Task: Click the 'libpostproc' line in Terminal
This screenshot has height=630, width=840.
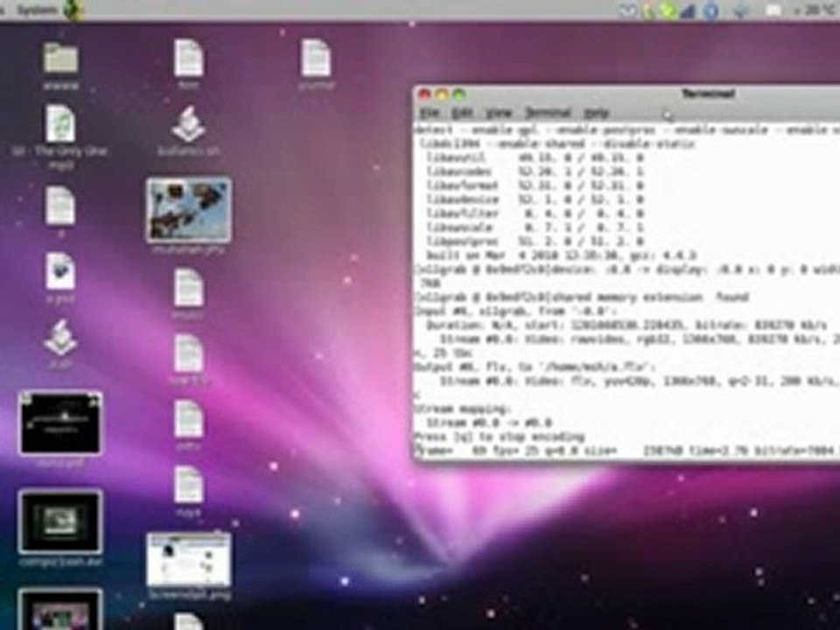Action: (x=535, y=241)
